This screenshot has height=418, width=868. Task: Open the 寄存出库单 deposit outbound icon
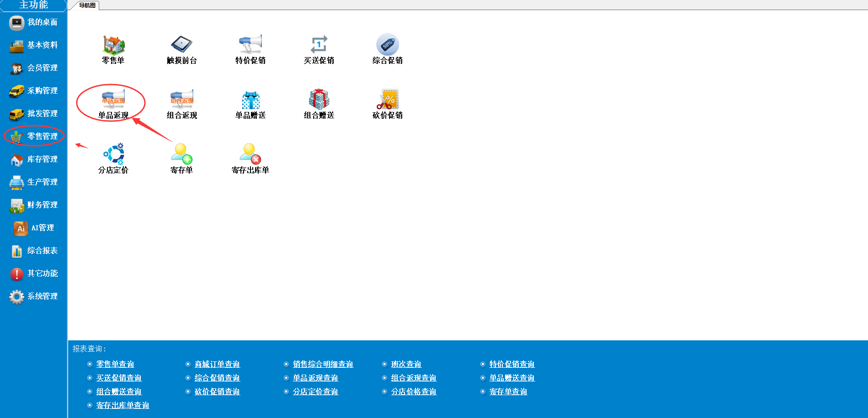point(250,159)
